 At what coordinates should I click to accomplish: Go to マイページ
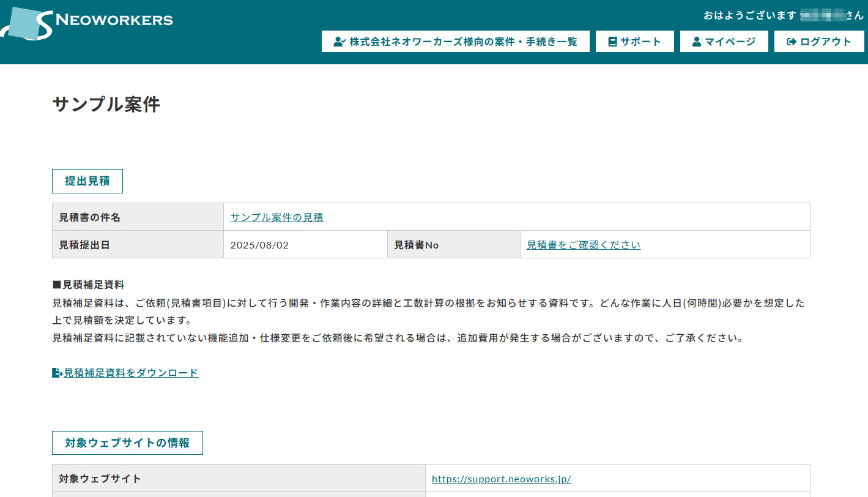pos(724,42)
